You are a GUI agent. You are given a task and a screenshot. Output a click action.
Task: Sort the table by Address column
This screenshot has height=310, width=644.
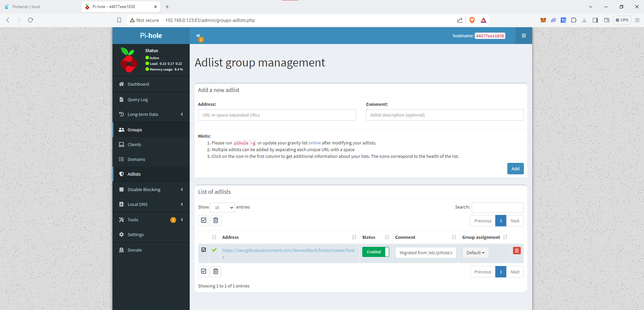(289, 237)
